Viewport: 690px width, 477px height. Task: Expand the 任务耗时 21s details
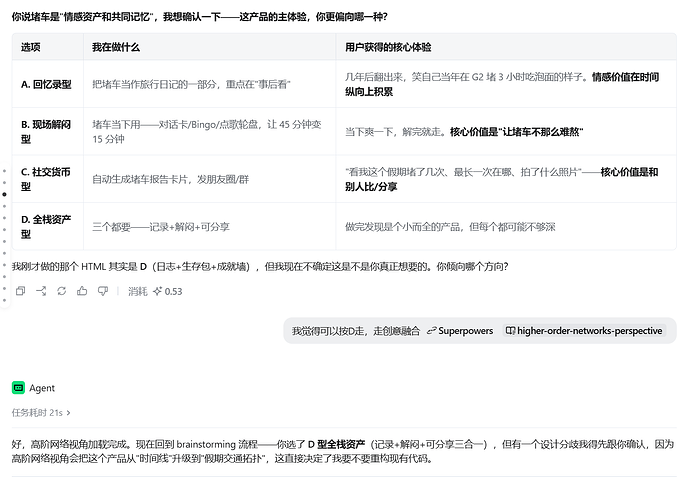coord(41,412)
